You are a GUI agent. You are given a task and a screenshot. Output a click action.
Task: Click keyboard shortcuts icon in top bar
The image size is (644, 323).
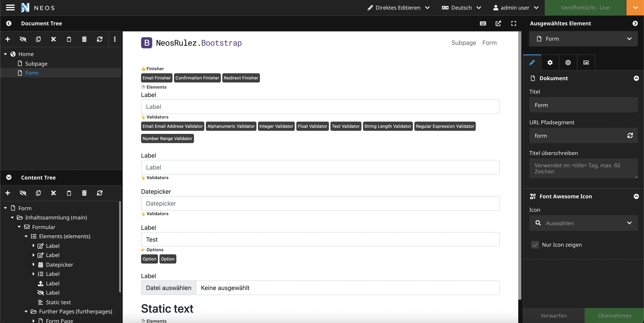click(483, 23)
